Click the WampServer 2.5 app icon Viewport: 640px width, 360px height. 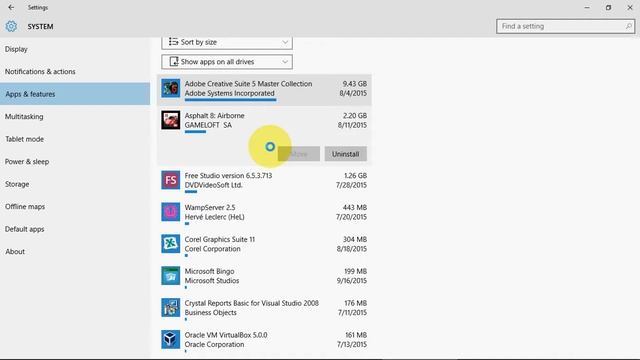click(170, 212)
